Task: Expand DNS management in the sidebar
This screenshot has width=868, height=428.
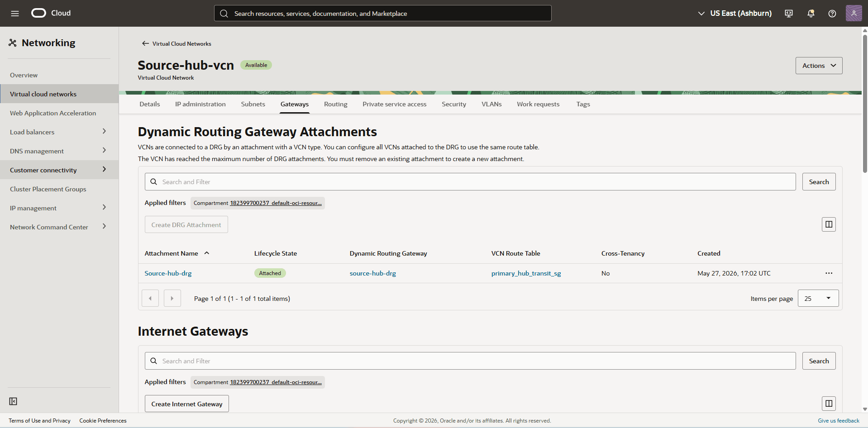Action: [x=104, y=150]
